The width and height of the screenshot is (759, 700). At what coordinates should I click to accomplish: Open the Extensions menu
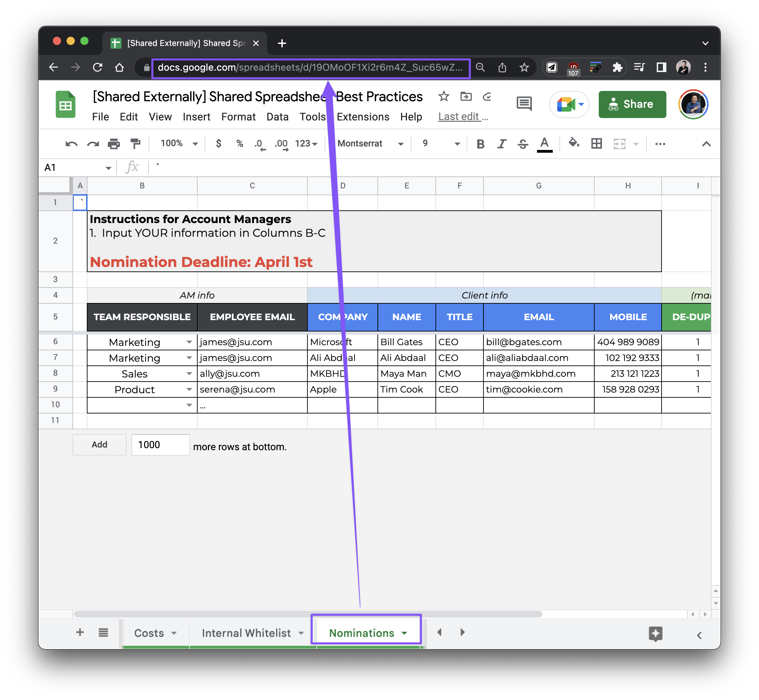[362, 117]
